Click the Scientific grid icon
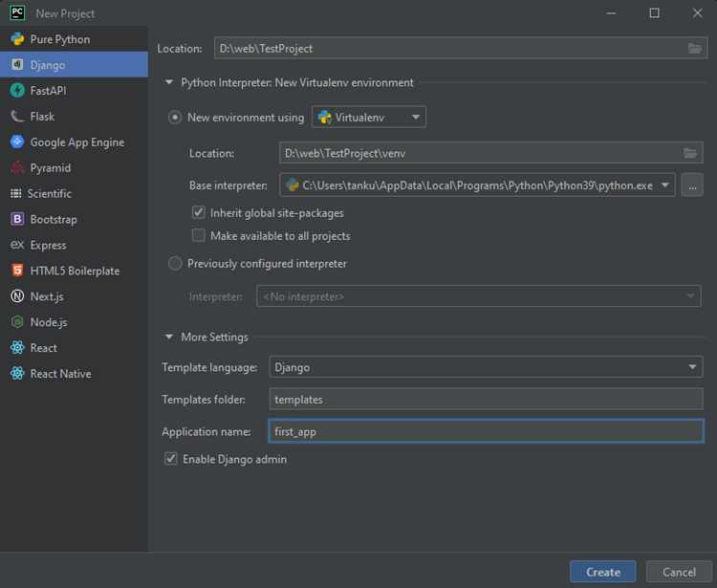This screenshot has width=717, height=588. [16, 193]
